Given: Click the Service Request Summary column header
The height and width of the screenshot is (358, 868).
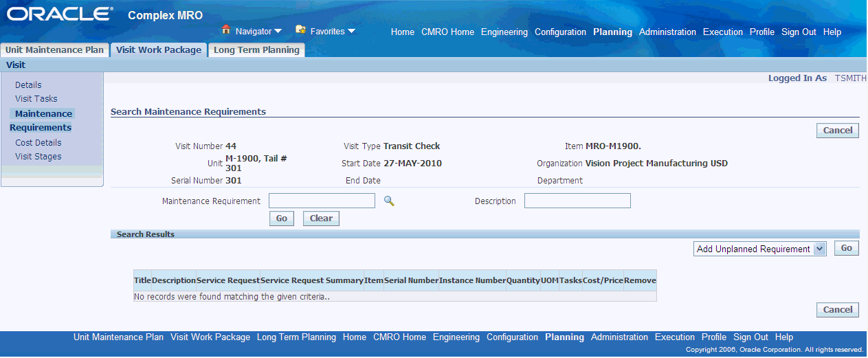Looking at the screenshot, I should [312, 280].
